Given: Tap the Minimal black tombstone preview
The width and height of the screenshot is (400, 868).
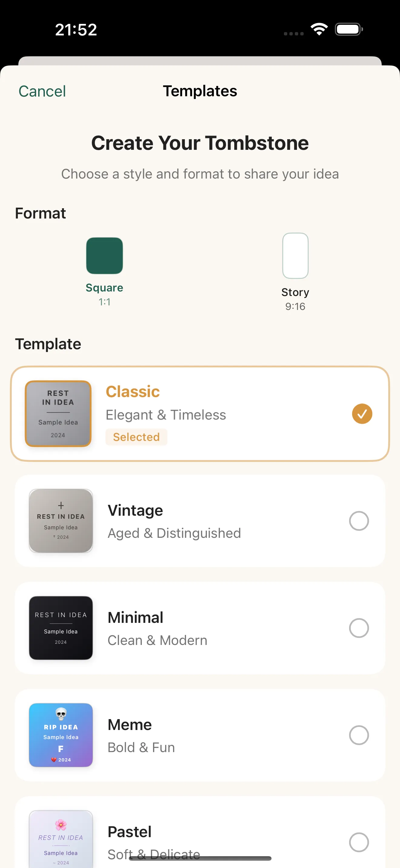Looking at the screenshot, I should [x=61, y=628].
